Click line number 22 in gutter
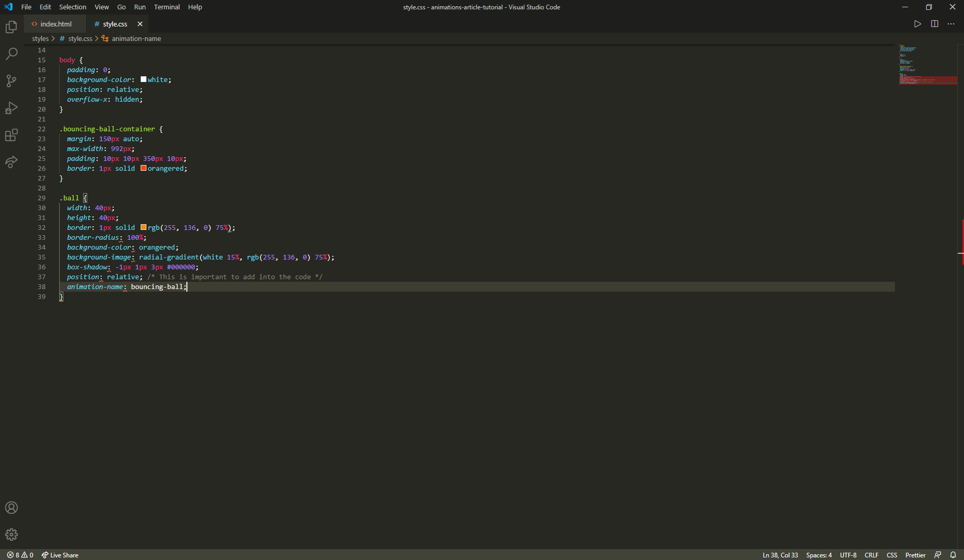 (x=42, y=129)
